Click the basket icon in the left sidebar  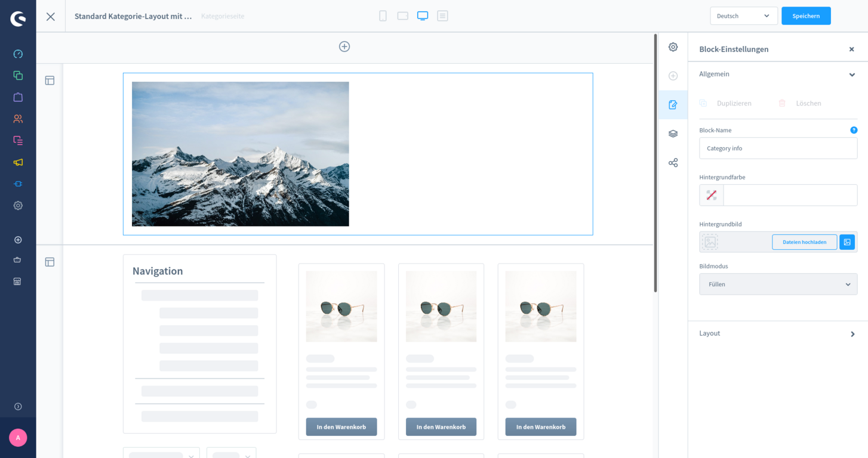[x=18, y=260]
